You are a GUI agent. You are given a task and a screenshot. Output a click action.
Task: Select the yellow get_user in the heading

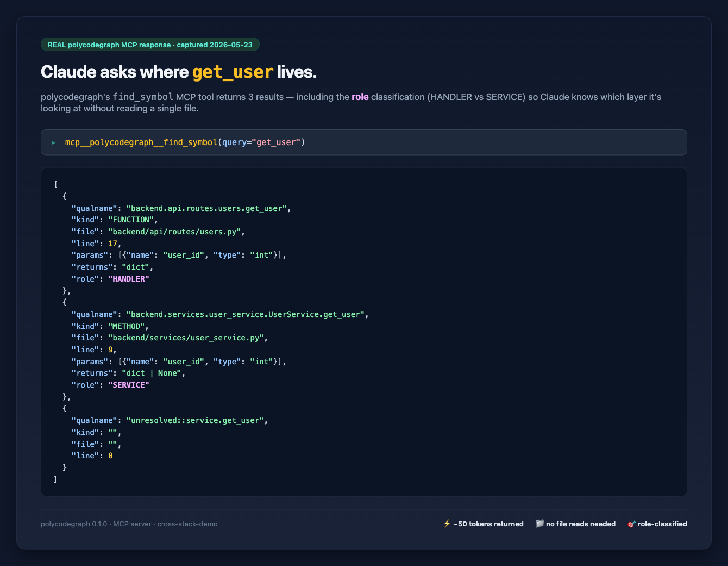(233, 72)
